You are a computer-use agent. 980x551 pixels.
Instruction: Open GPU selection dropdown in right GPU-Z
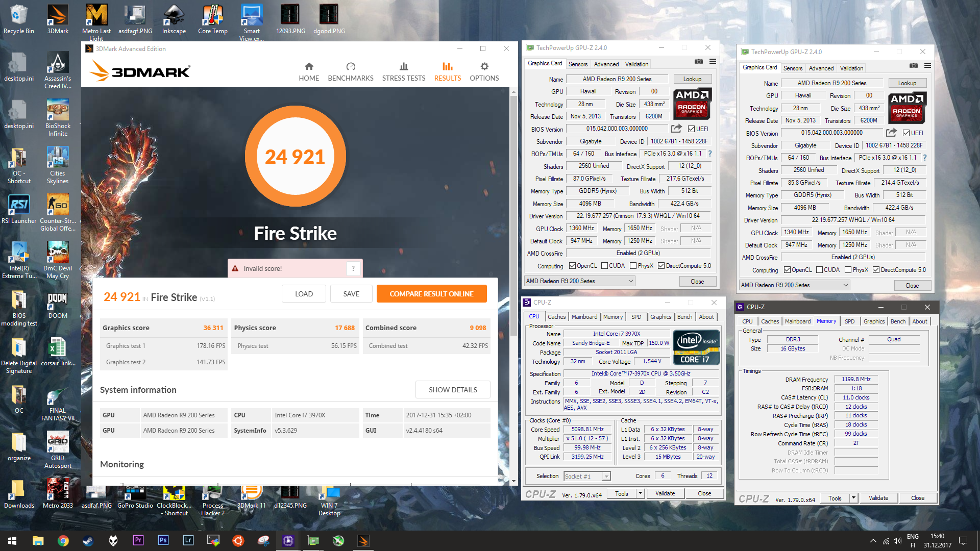[795, 285]
